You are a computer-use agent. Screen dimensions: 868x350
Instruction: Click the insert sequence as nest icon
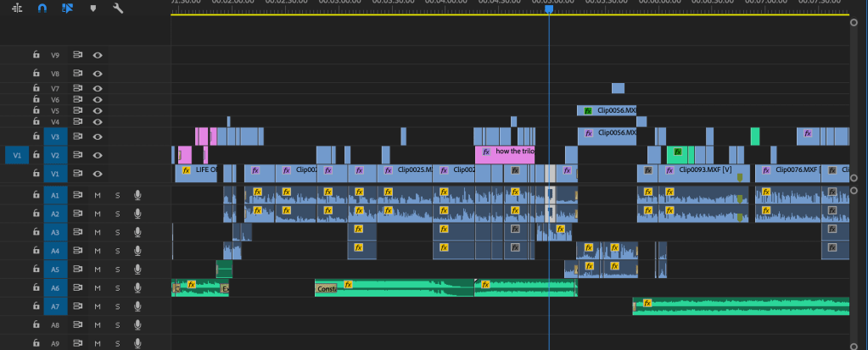[17, 8]
